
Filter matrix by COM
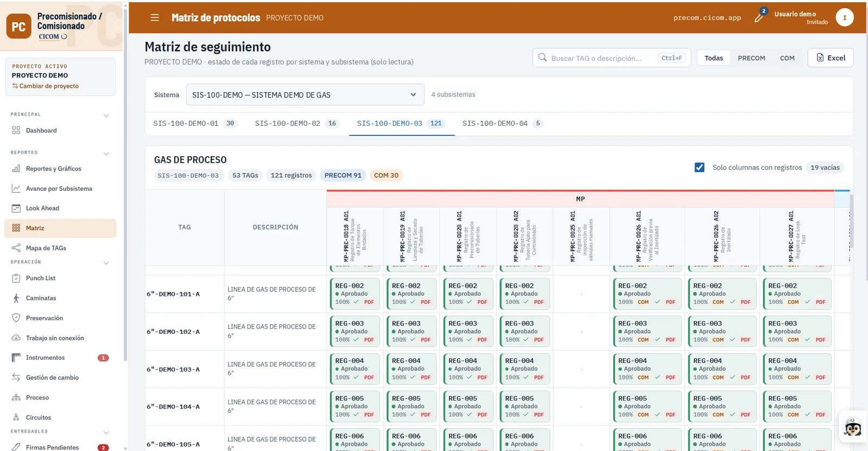click(787, 58)
